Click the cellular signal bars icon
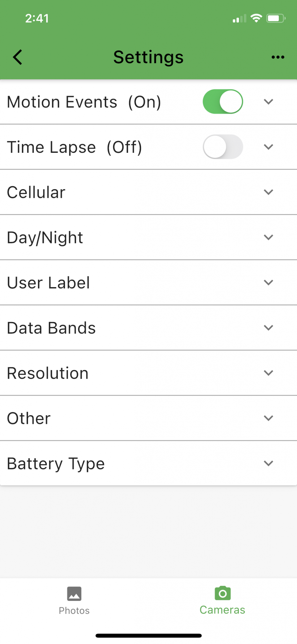 (x=239, y=19)
